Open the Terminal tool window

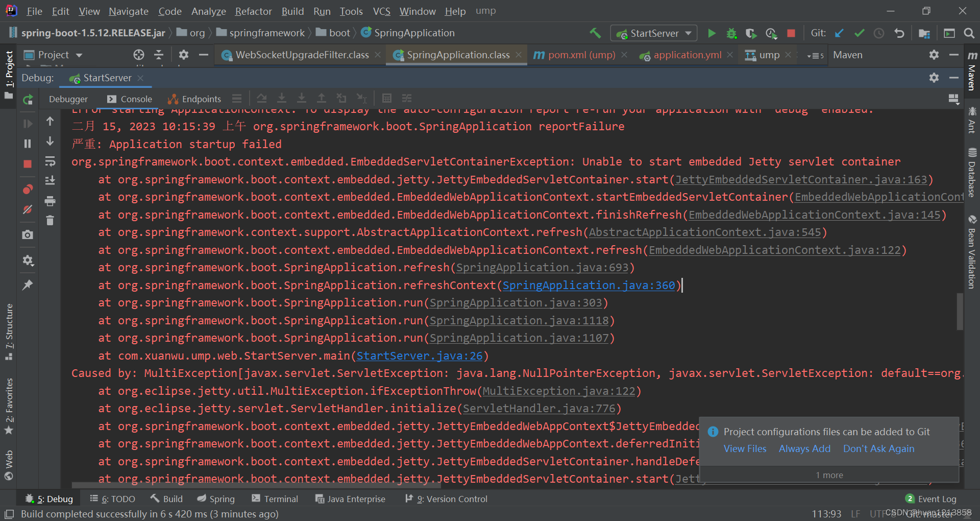click(x=275, y=499)
